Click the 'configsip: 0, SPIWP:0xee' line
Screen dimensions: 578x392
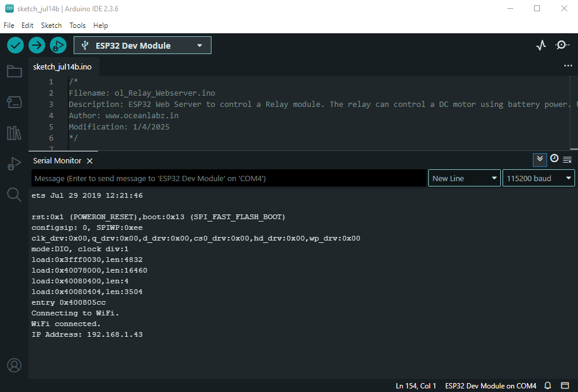point(87,227)
